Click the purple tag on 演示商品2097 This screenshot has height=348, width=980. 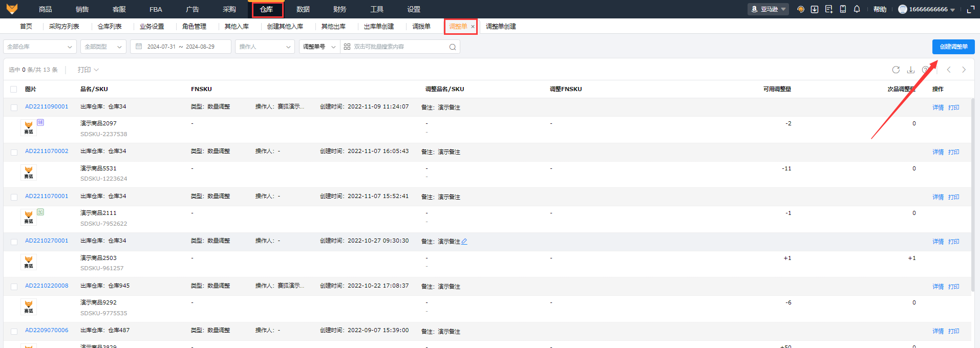click(x=40, y=122)
